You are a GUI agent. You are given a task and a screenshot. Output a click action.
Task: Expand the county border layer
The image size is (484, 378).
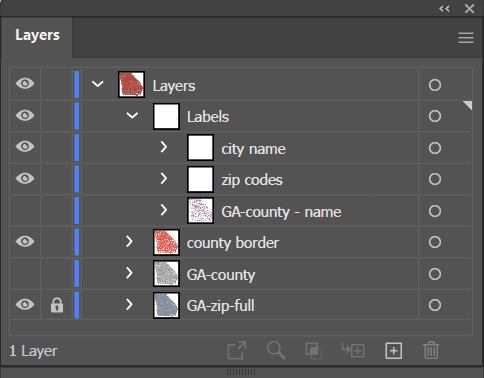coord(129,241)
